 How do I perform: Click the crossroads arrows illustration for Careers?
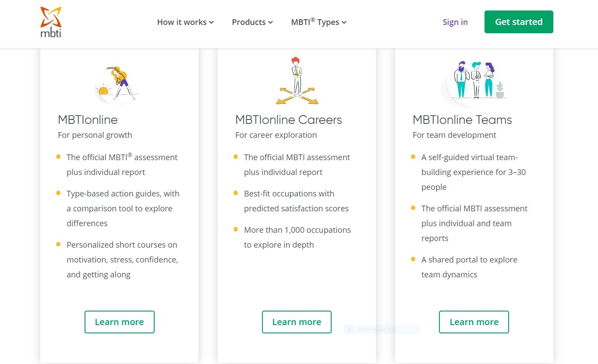pyautogui.click(x=297, y=81)
